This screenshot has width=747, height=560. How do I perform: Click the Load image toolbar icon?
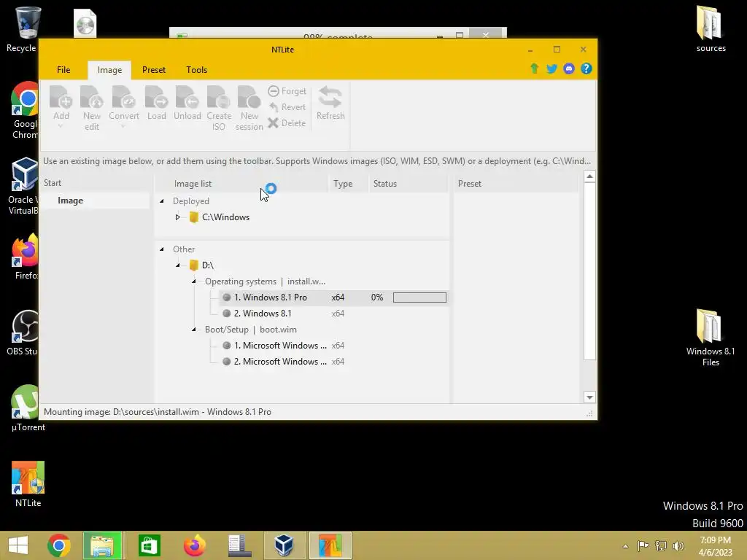156,103
